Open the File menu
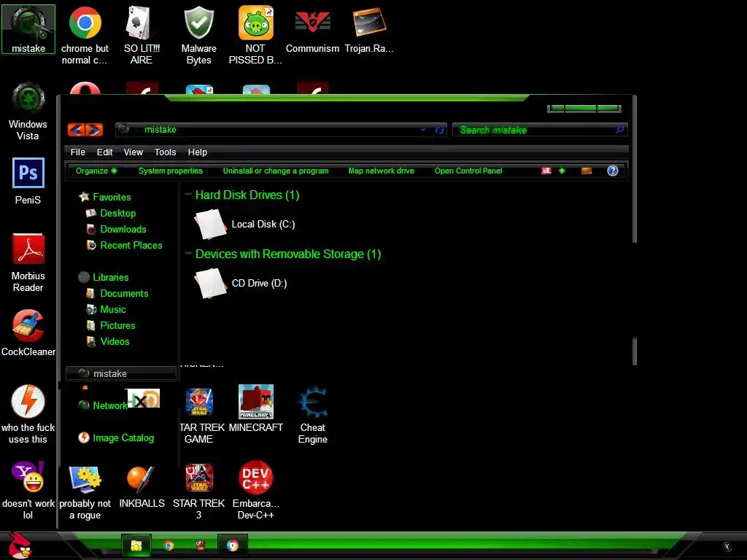This screenshot has height=560, width=747. click(77, 152)
